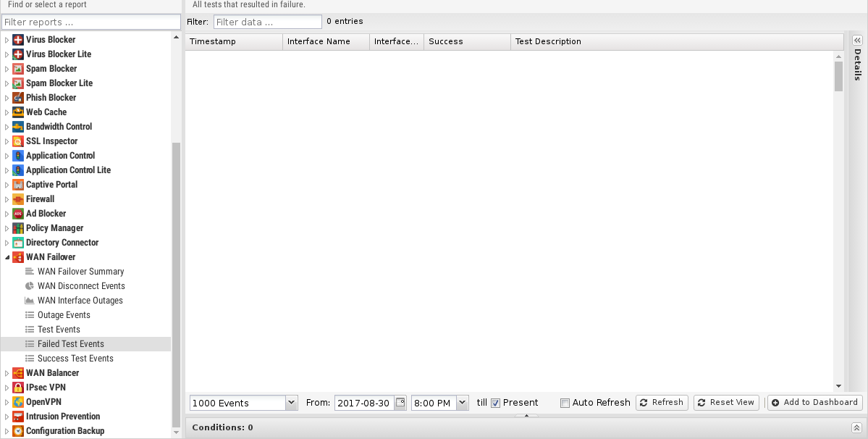Screen dimensions: 868x439
Task: Expand the WAN Balancer tree node
Action: [x=7, y=373]
